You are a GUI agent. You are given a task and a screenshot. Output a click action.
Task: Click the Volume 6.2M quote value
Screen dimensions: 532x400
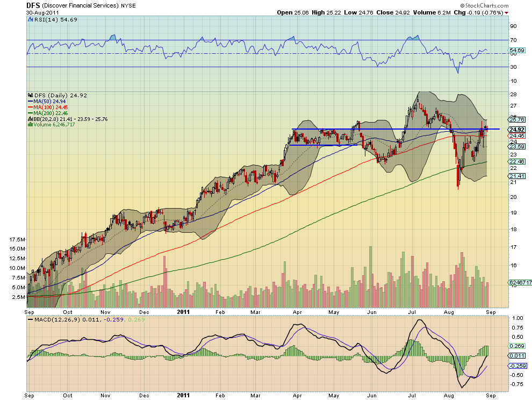(x=432, y=12)
